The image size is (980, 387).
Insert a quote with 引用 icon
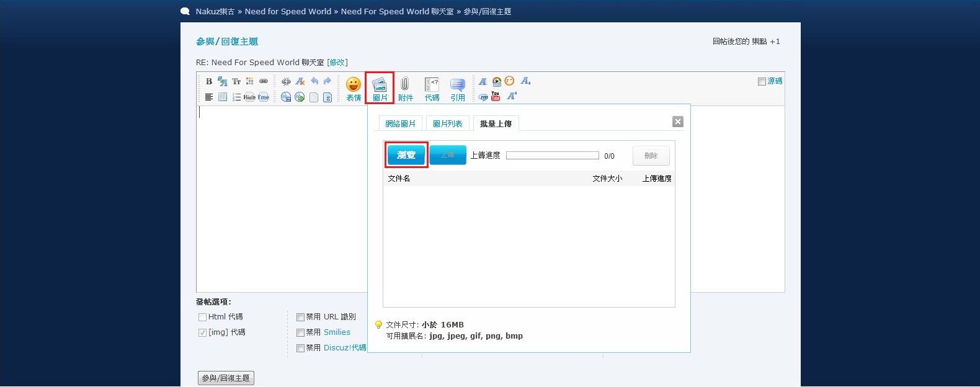coord(458,89)
